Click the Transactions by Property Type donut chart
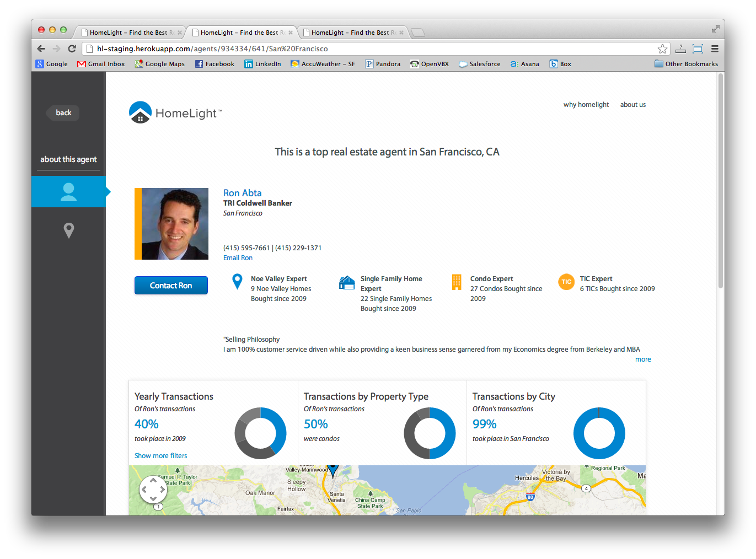 [x=430, y=433]
